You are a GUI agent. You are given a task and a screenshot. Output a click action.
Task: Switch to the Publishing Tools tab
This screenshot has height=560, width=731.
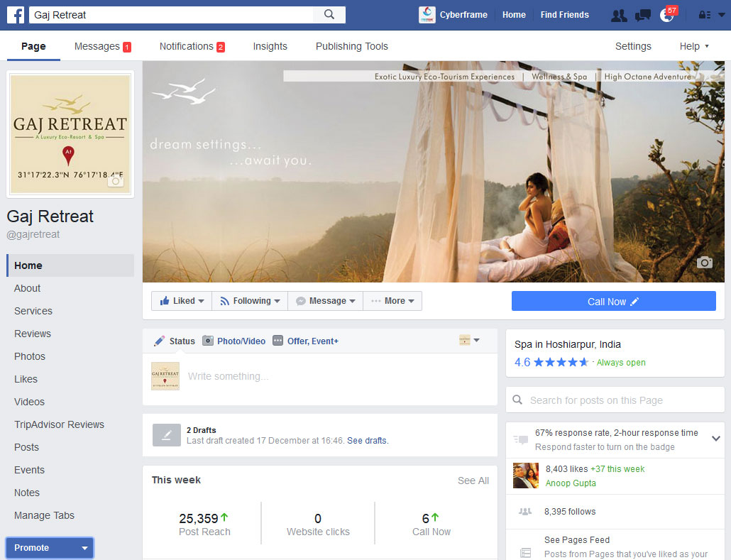(351, 46)
